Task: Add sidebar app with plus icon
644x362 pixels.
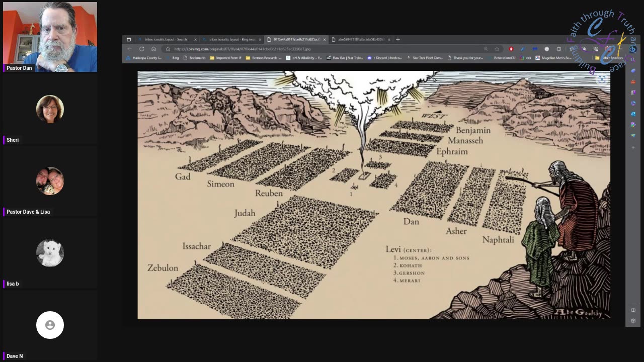Action: 633,147
